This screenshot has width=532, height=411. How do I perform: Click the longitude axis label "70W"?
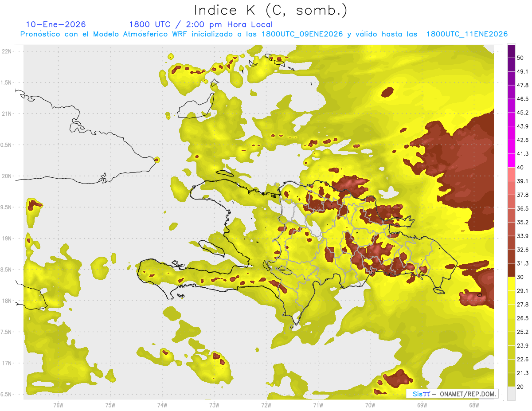click(x=370, y=405)
